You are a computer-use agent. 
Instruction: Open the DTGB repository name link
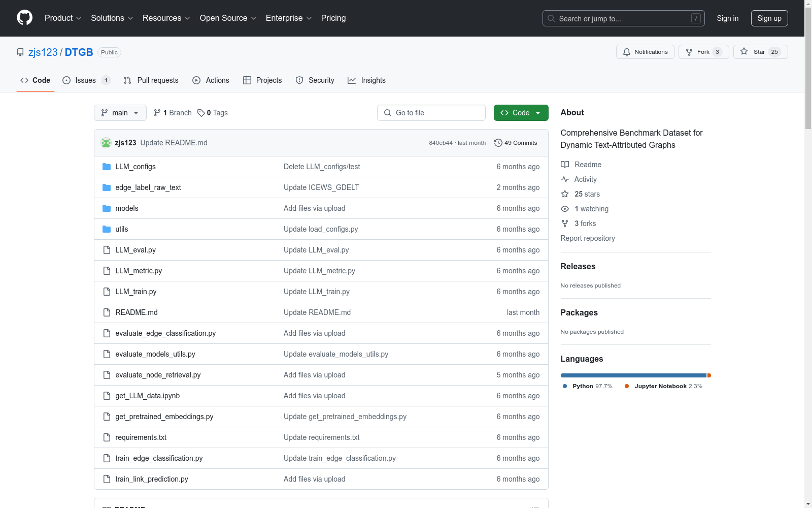79,52
